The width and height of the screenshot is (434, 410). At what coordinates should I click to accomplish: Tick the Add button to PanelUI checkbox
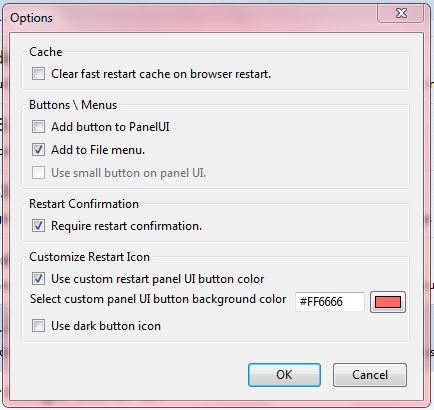[x=38, y=127]
